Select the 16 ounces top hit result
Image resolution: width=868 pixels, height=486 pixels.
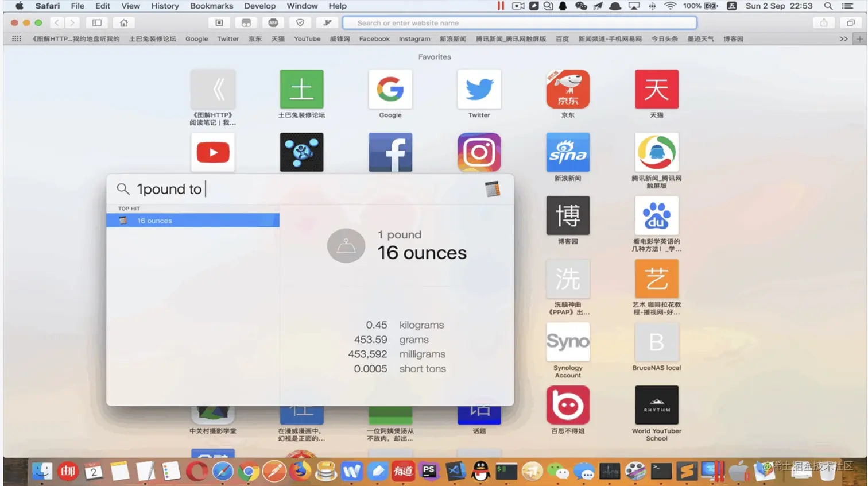tap(193, 221)
